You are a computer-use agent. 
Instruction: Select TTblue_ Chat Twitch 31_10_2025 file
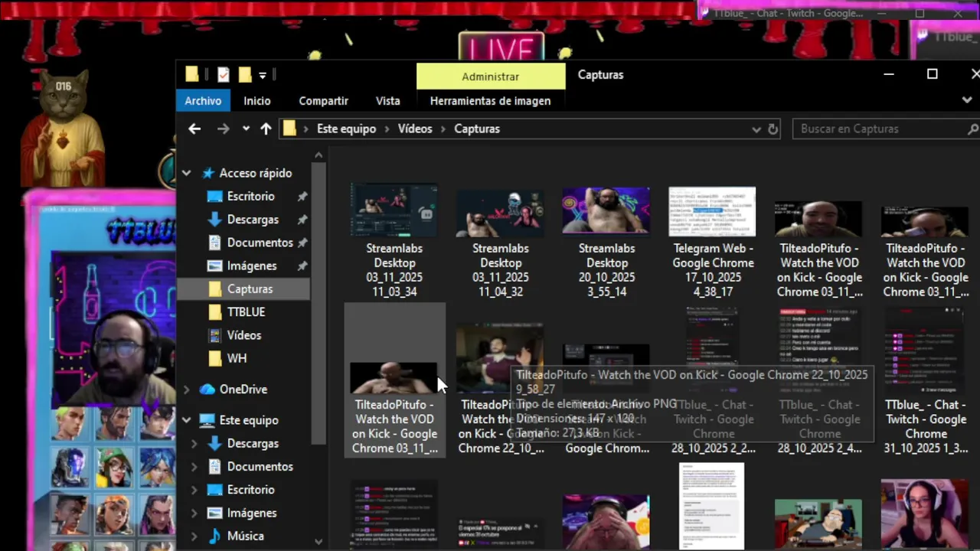click(x=926, y=382)
